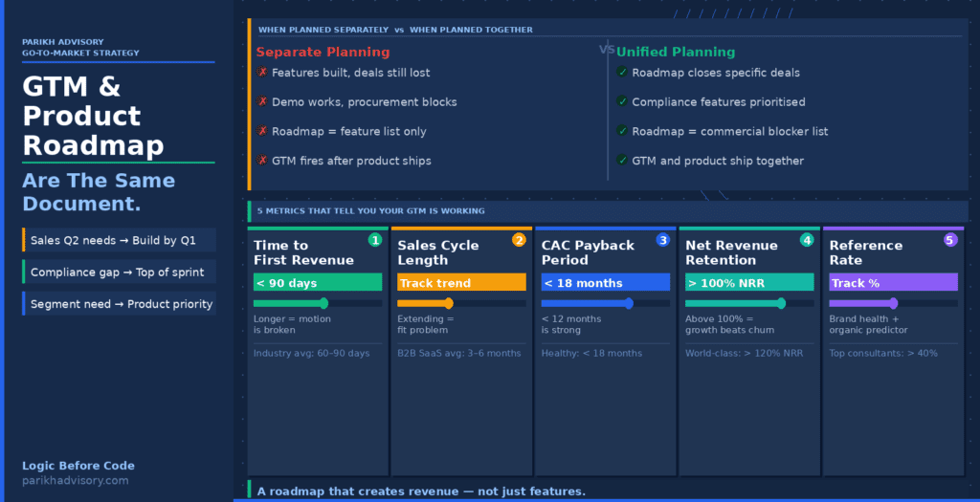
Task: Click the red X beside 'Roadmap = feature list only'
Action: pos(262,131)
